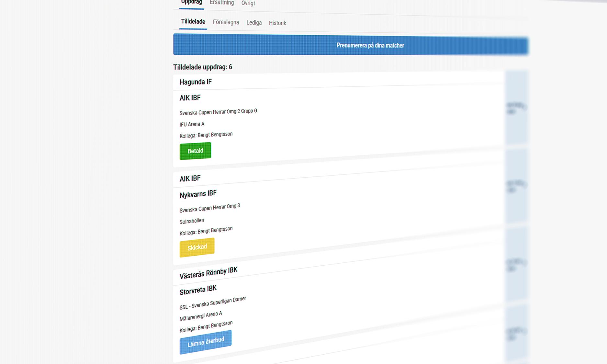
Task: Click Svenska Cupen Herrar Omg 2 Grupp G
Action: (x=218, y=112)
